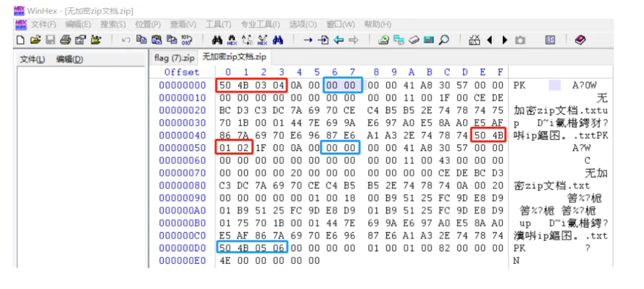The height and width of the screenshot is (289, 644).
Task: Open file properties toolbar icon
Action: (80, 40)
